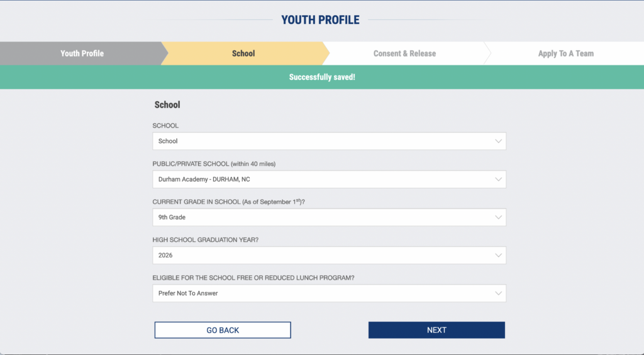Open the SCHOOL type dropdown showing School

pyautogui.click(x=329, y=141)
